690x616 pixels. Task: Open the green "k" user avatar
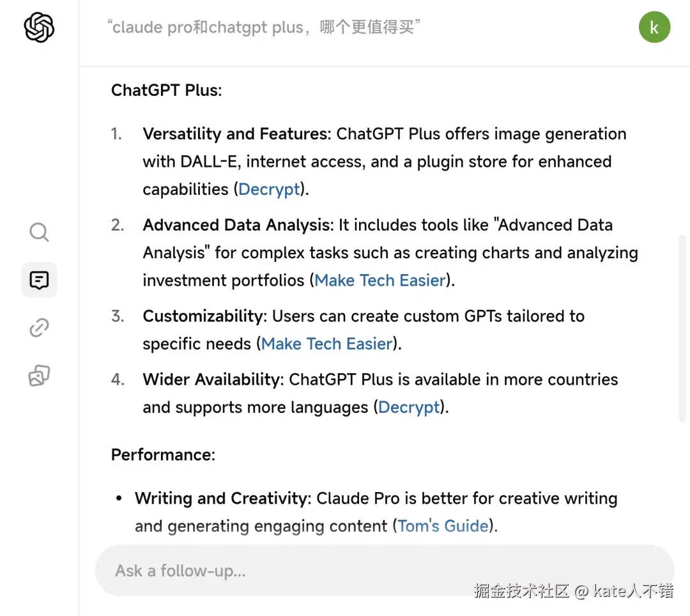[x=654, y=27]
